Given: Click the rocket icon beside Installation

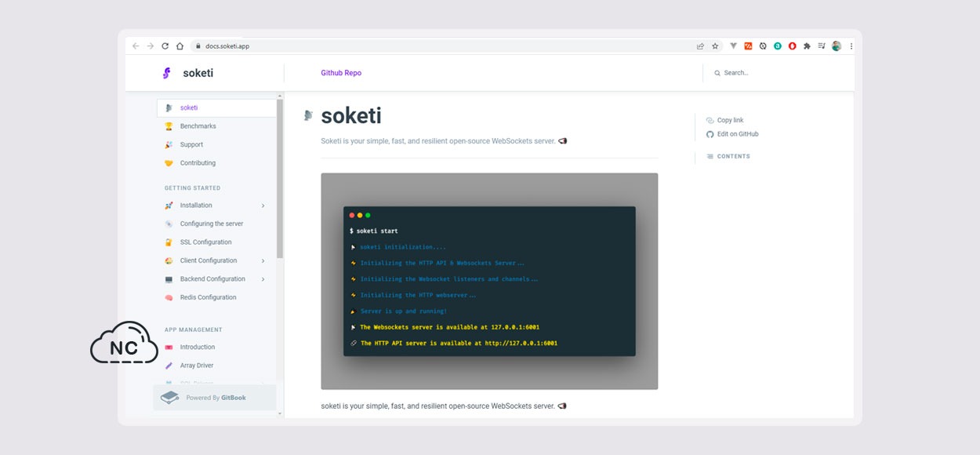Looking at the screenshot, I should pyautogui.click(x=169, y=206).
